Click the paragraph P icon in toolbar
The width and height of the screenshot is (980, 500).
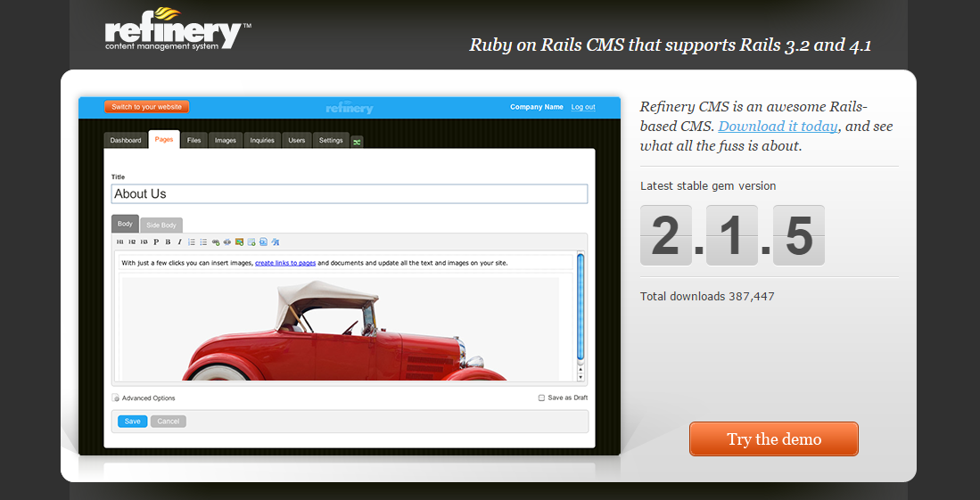click(x=156, y=242)
